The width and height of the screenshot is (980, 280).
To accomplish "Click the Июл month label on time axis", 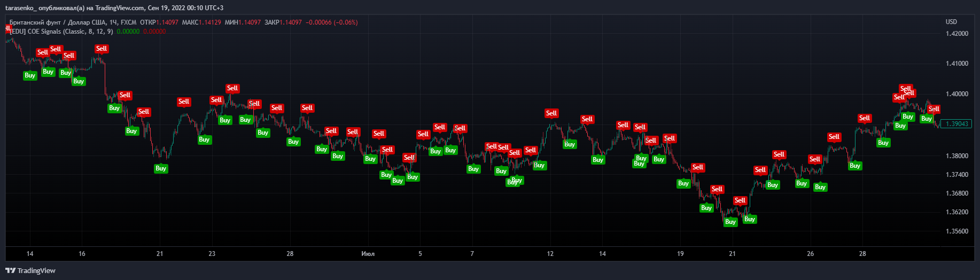I will 368,254.
